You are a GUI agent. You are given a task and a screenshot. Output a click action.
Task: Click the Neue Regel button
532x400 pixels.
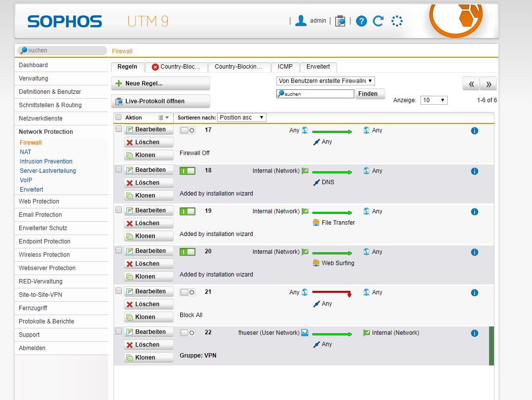tap(161, 83)
